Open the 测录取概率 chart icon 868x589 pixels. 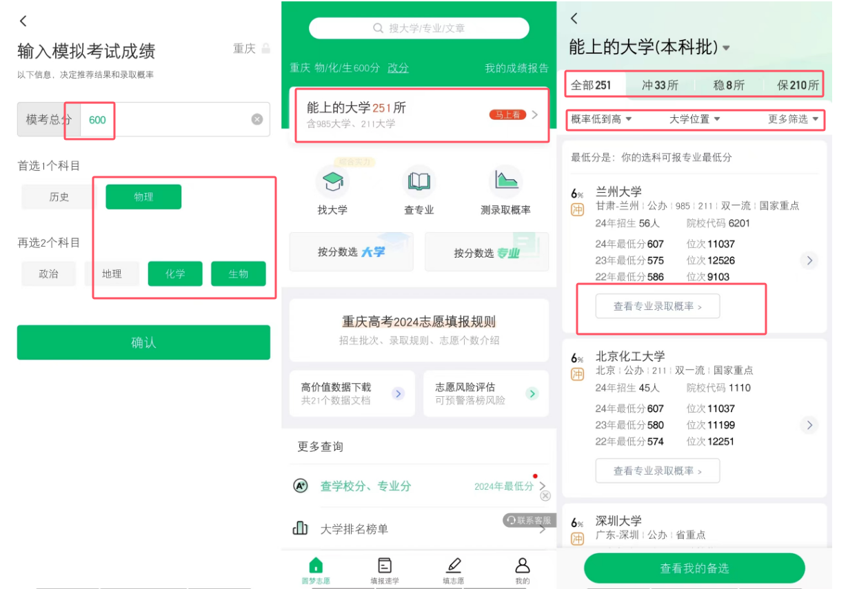505,183
